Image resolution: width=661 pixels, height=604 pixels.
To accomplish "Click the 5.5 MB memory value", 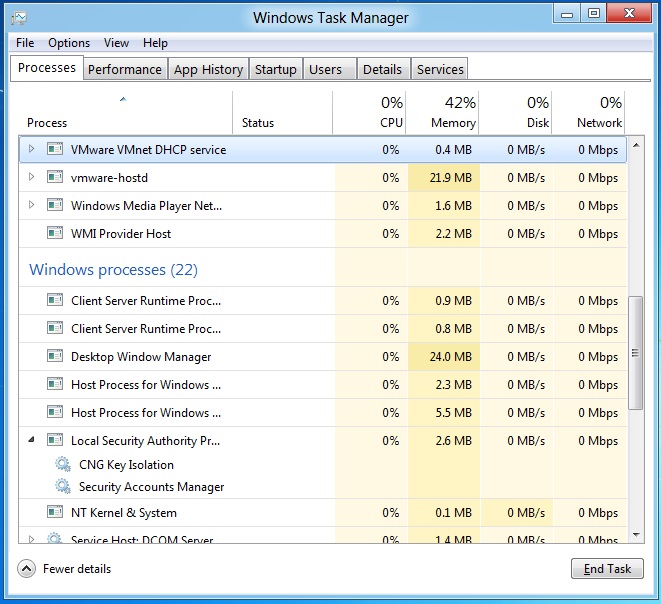I will (x=453, y=412).
